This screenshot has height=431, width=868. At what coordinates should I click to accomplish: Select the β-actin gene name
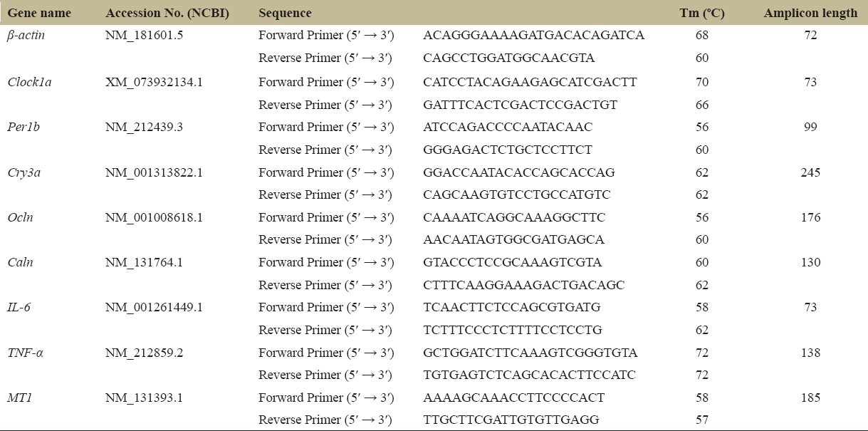pyautogui.click(x=26, y=35)
